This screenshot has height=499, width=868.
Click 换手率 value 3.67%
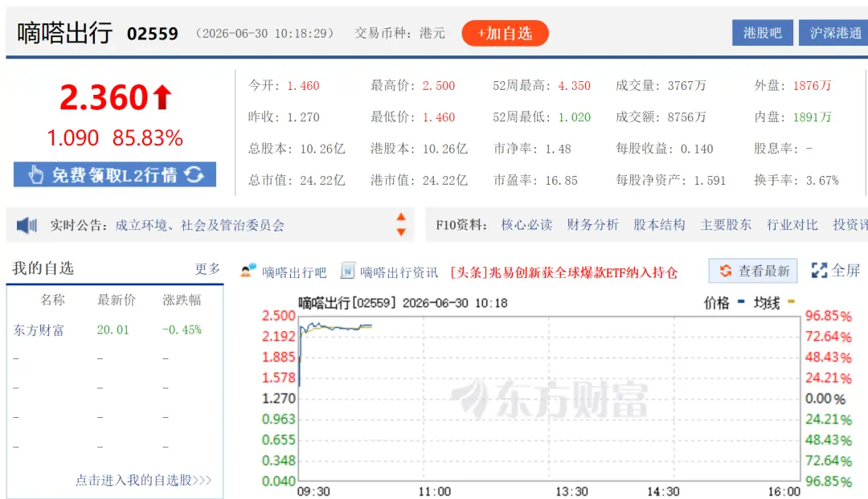[822, 180]
